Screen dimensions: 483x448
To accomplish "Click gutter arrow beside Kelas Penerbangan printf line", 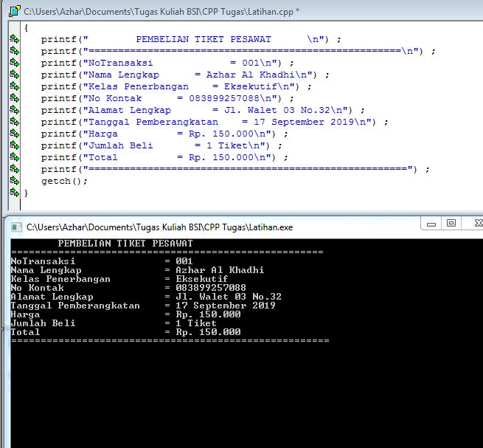I will pyautogui.click(x=15, y=86).
